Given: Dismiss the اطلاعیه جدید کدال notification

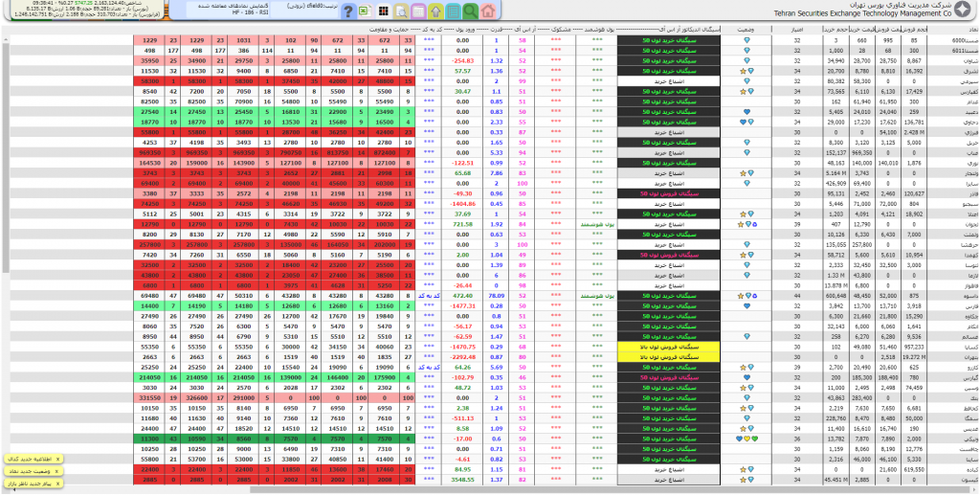Looking at the screenshot, I should click(x=57, y=458).
